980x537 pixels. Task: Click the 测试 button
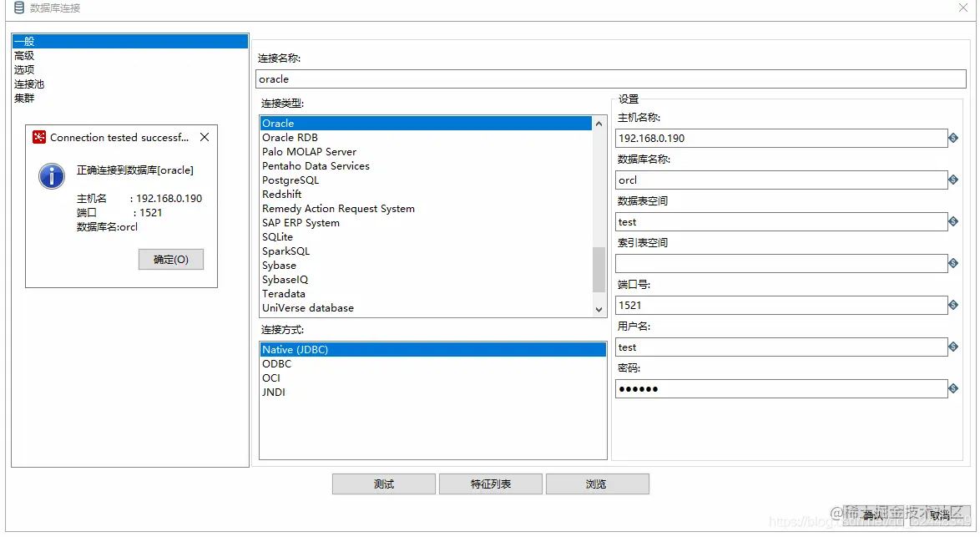(384, 484)
